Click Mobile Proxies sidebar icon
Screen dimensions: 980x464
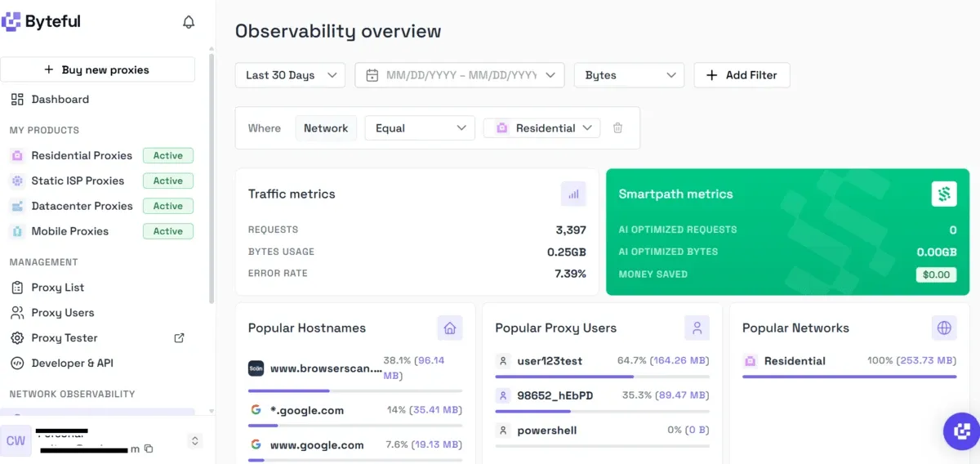click(x=17, y=231)
